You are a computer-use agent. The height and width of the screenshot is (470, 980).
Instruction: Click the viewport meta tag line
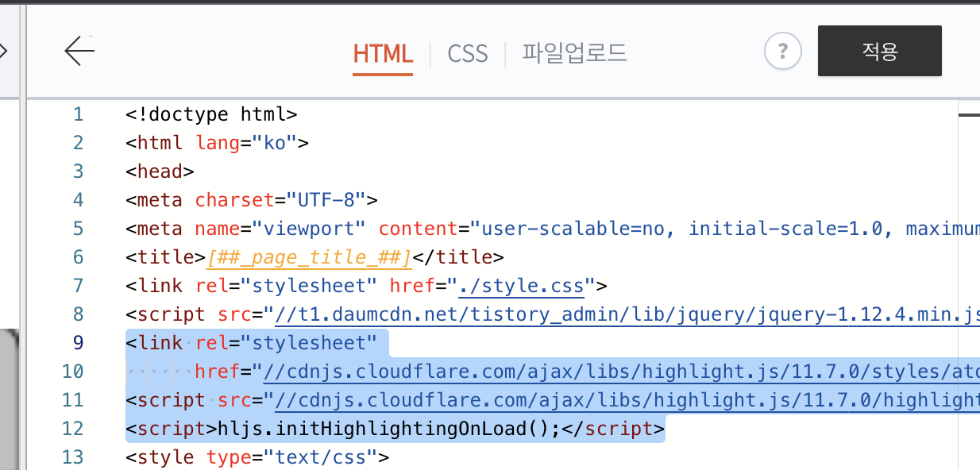point(553,229)
